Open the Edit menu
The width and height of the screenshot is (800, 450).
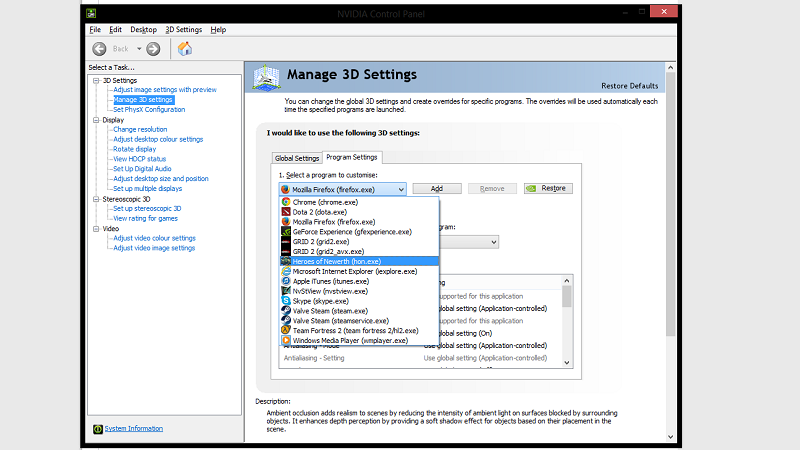point(115,30)
